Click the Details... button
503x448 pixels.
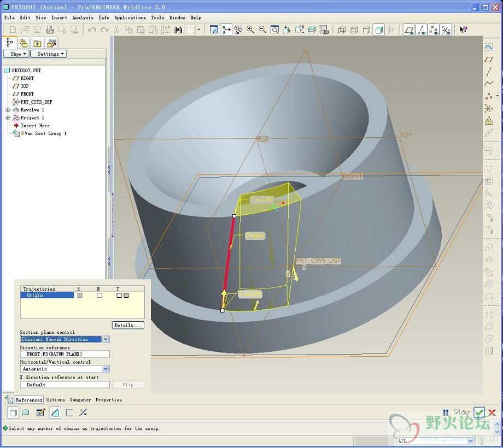click(128, 325)
